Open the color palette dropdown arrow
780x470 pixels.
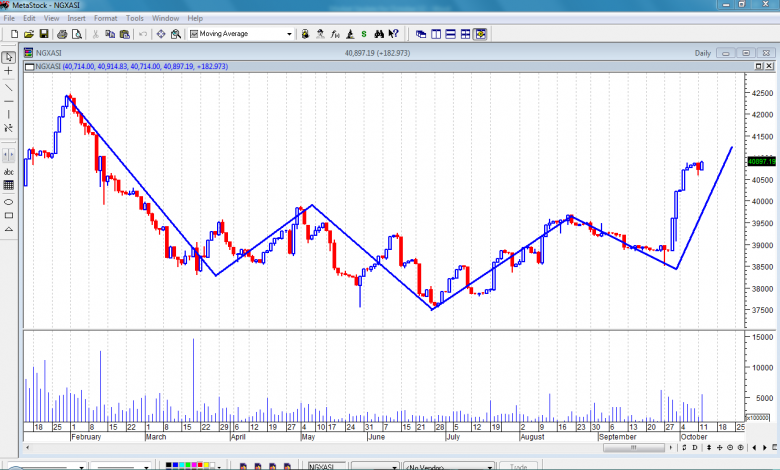tap(219, 467)
